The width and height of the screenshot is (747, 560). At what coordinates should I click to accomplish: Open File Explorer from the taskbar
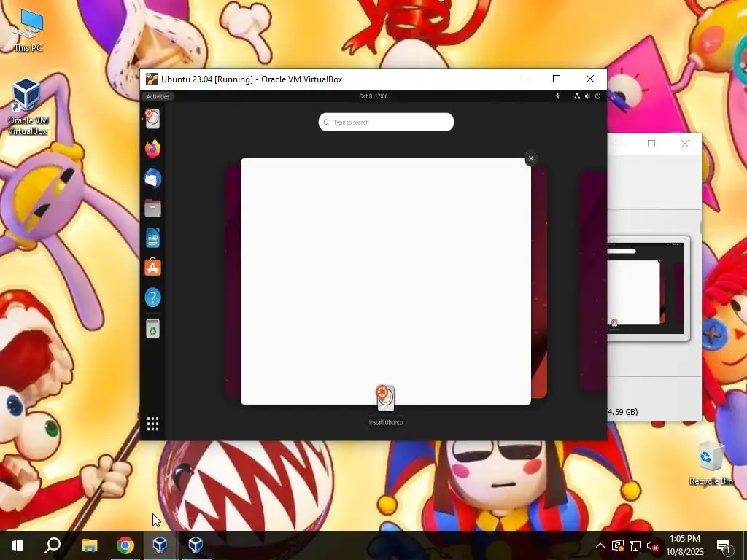tap(89, 545)
